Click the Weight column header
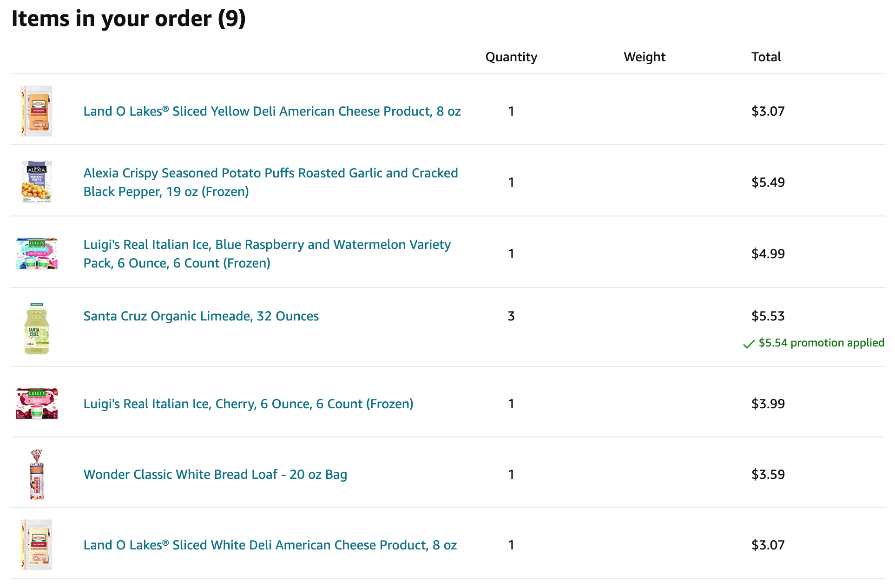895x588 pixels. [644, 57]
